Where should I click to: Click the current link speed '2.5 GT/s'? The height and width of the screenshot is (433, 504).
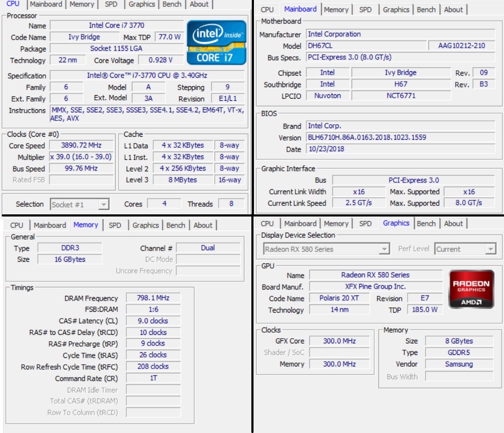359,203
